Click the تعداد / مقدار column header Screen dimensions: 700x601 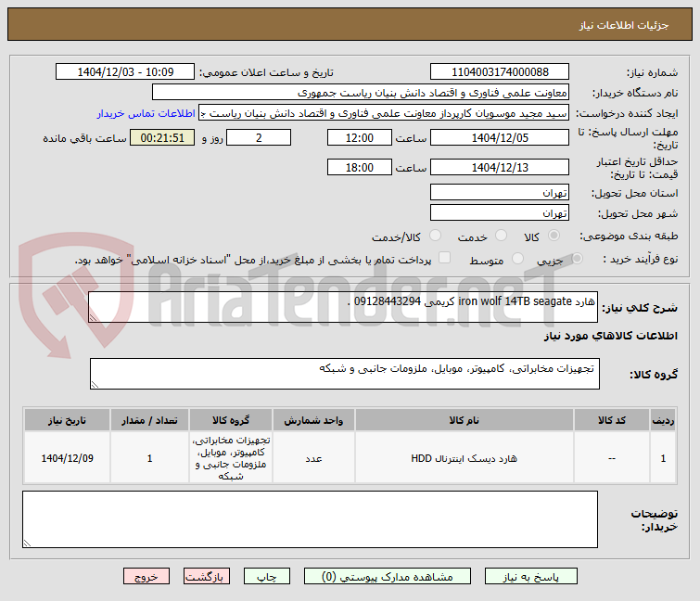pyautogui.click(x=149, y=420)
